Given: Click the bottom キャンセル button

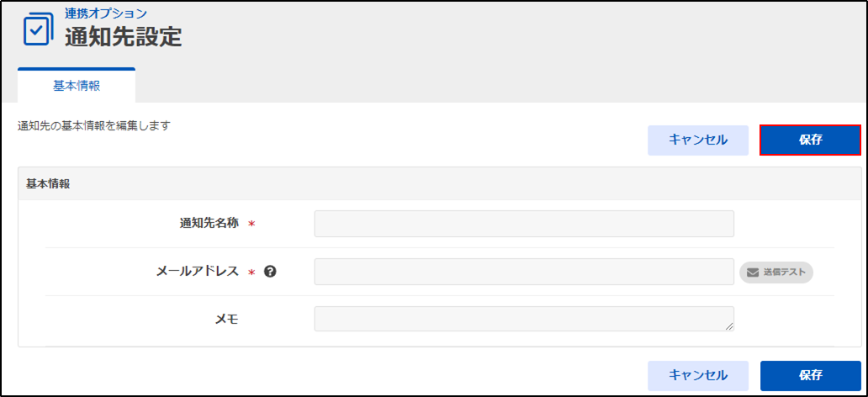Looking at the screenshot, I should 698,375.
